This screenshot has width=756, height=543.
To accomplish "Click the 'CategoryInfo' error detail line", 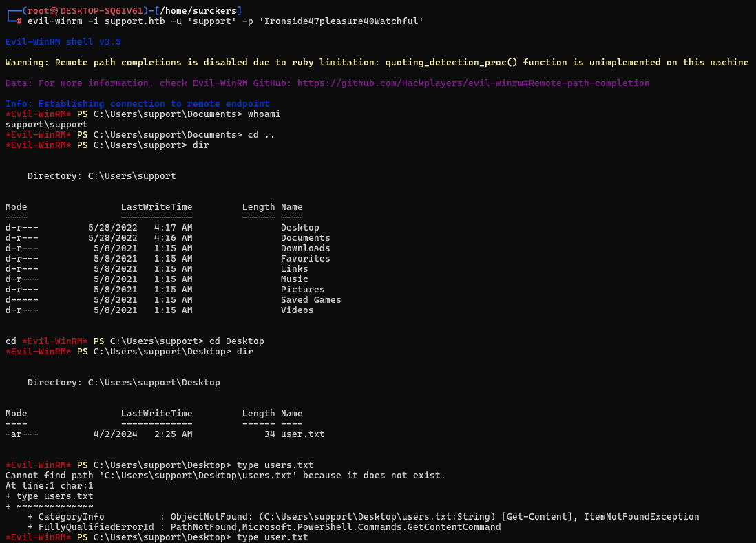I will 363,516.
